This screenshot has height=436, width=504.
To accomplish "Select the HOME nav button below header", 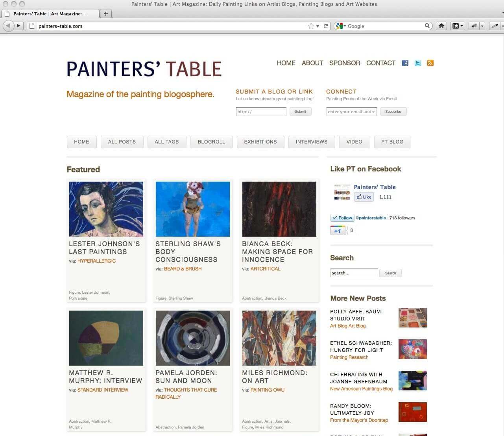I will click(x=81, y=142).
